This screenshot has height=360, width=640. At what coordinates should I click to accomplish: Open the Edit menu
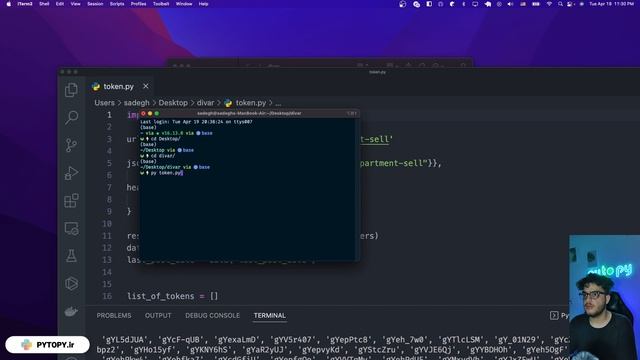coord(60,4)
